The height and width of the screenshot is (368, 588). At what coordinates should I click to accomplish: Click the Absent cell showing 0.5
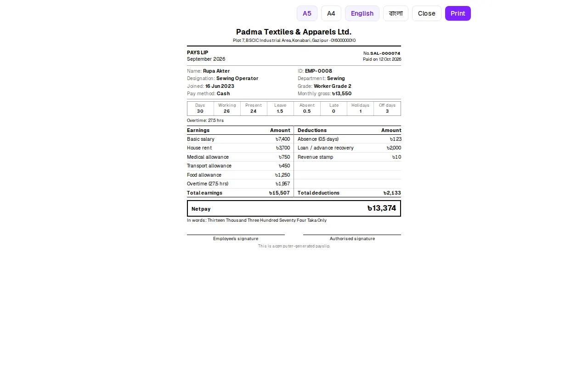(x=307, y=109)
